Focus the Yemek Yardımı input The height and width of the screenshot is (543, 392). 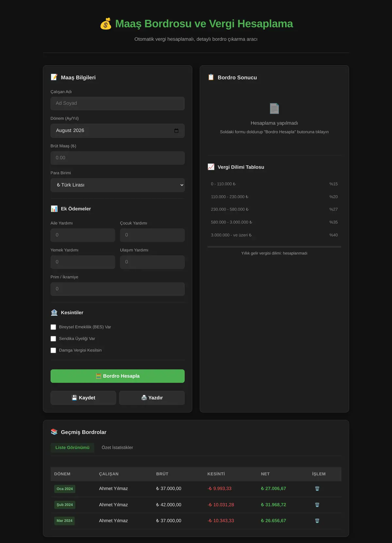coord(83,262)
